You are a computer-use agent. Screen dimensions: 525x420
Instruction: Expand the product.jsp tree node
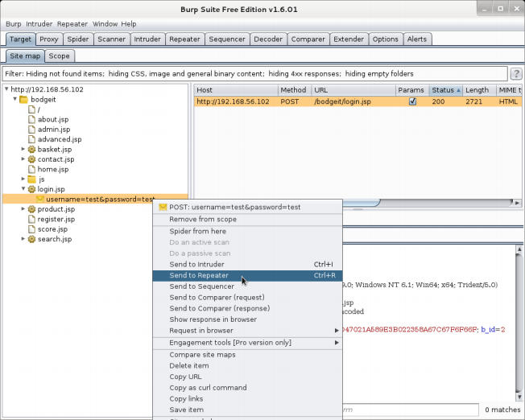pos(23,209)
